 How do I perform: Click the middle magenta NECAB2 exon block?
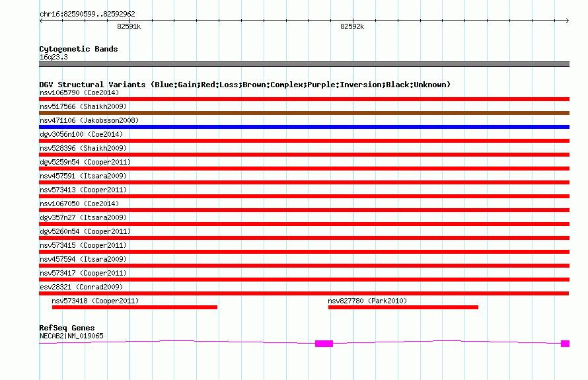pos(324,344)
